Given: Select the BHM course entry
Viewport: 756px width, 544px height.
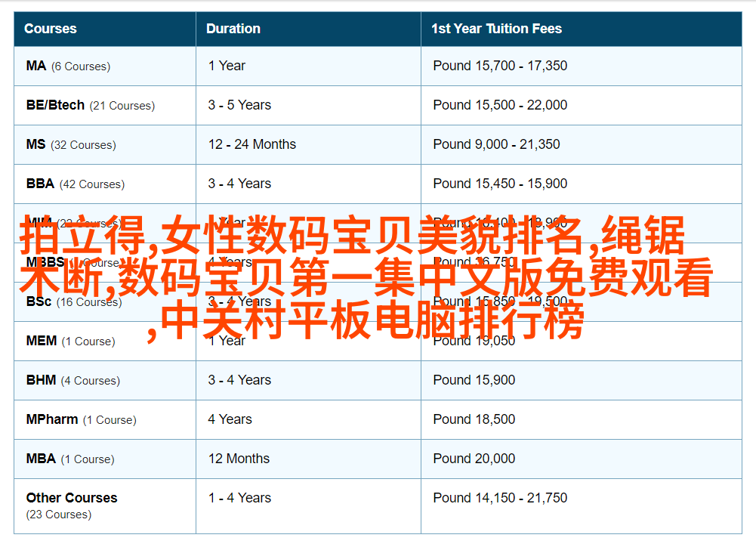Looking at the screenshot, I should pyautogui.click(x=42, y=380).
